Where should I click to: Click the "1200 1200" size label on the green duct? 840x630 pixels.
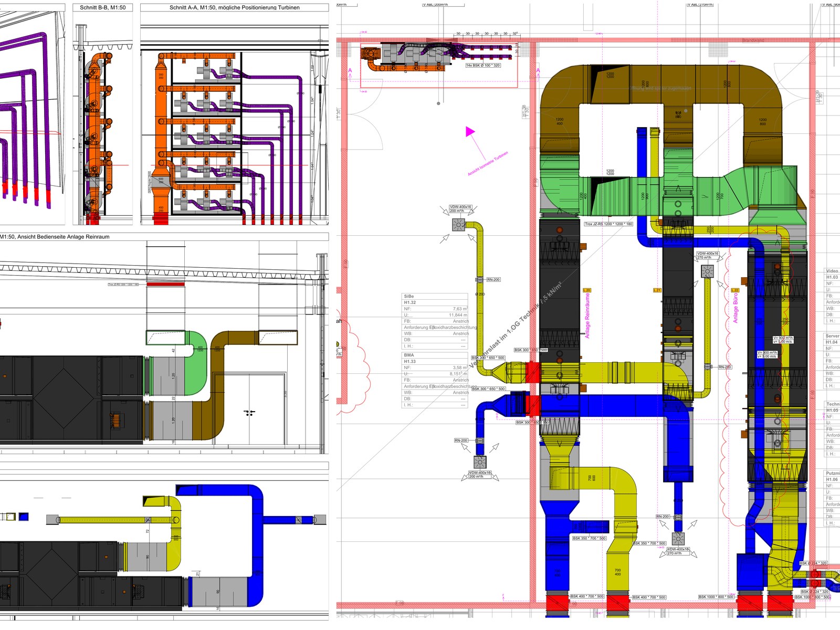(610, 172)
